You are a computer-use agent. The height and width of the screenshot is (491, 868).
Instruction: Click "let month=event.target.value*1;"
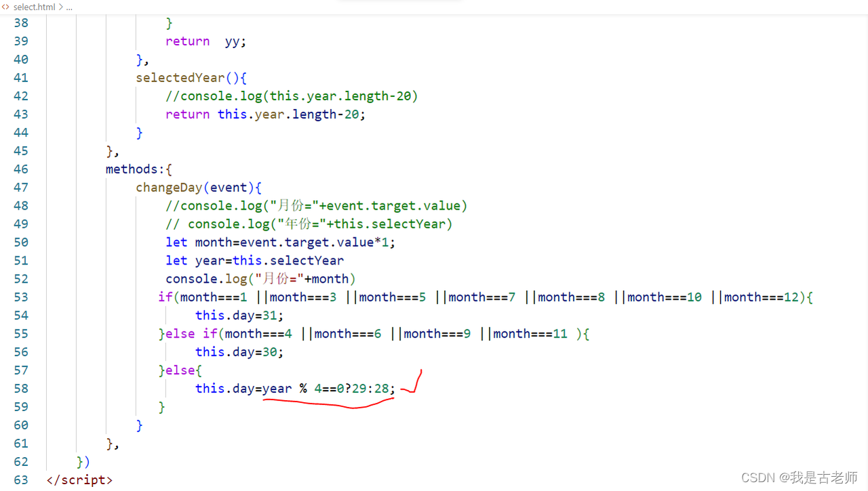tap(281, 243)
